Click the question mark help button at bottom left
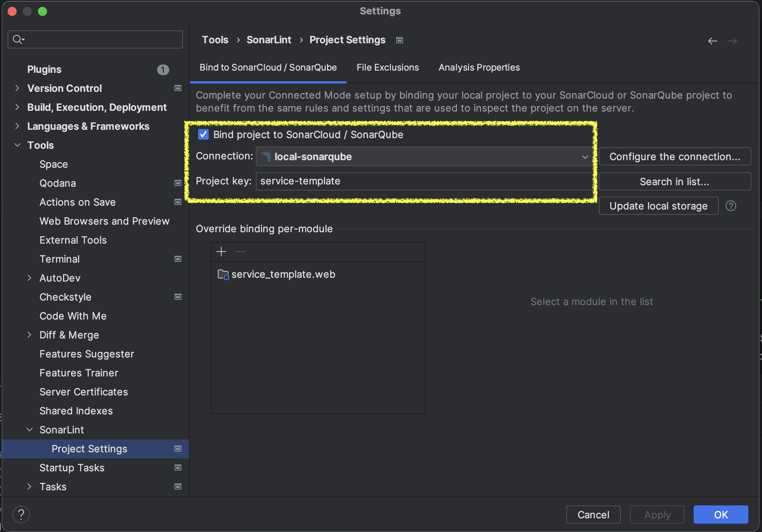The image size is (762, 532). [x=21, y=515]
